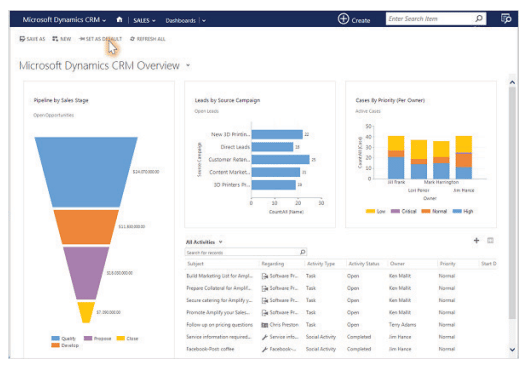Sort by Priority column header
This screenshot has height=368, width=527.
(447, 264)
